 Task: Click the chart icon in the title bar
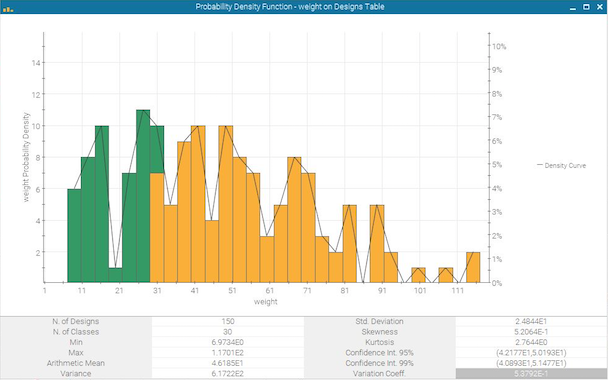[x=8, y=8]
